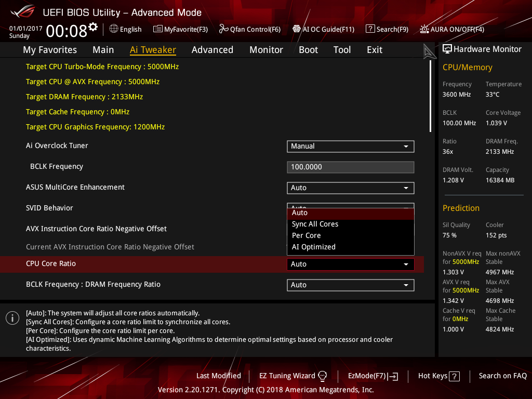Expand Ai Overclock Tuner dropdown

point(351,146)
